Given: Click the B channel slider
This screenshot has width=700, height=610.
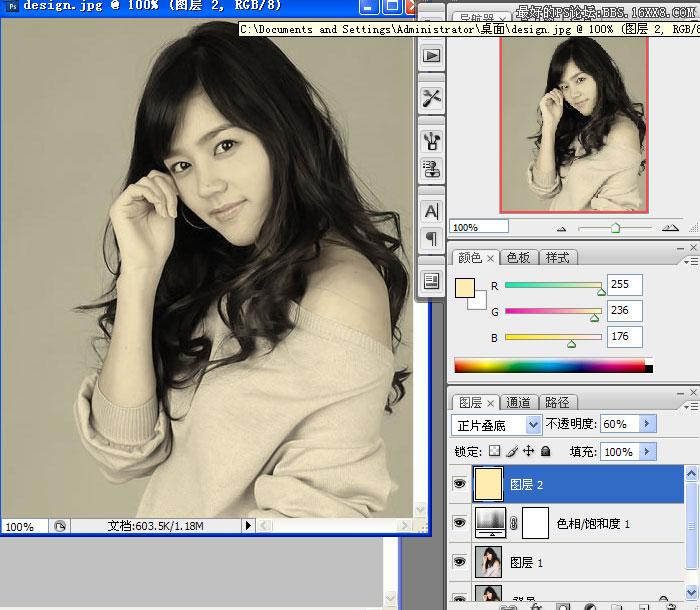Looking at the screenshot, I should click(x=553, y=337).
